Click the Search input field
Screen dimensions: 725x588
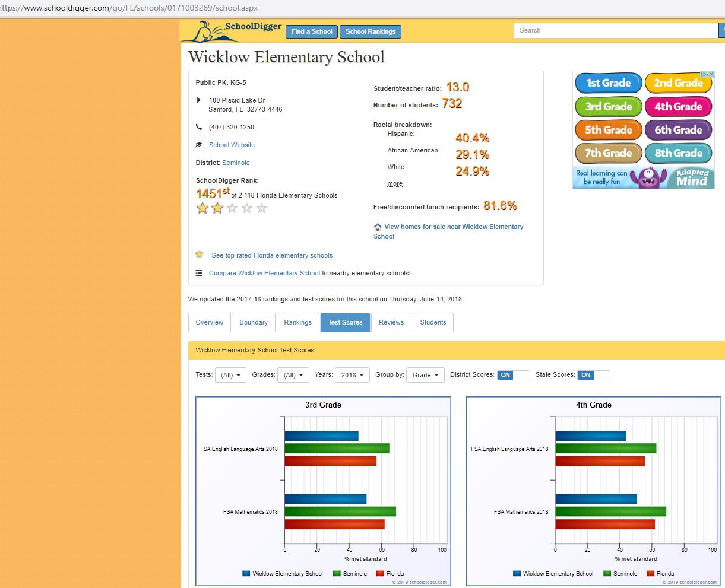(616, 30)
